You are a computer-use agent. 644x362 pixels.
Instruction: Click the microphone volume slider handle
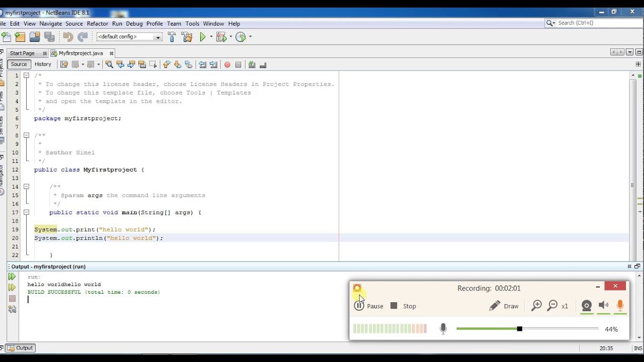click(x=519, y=329)
